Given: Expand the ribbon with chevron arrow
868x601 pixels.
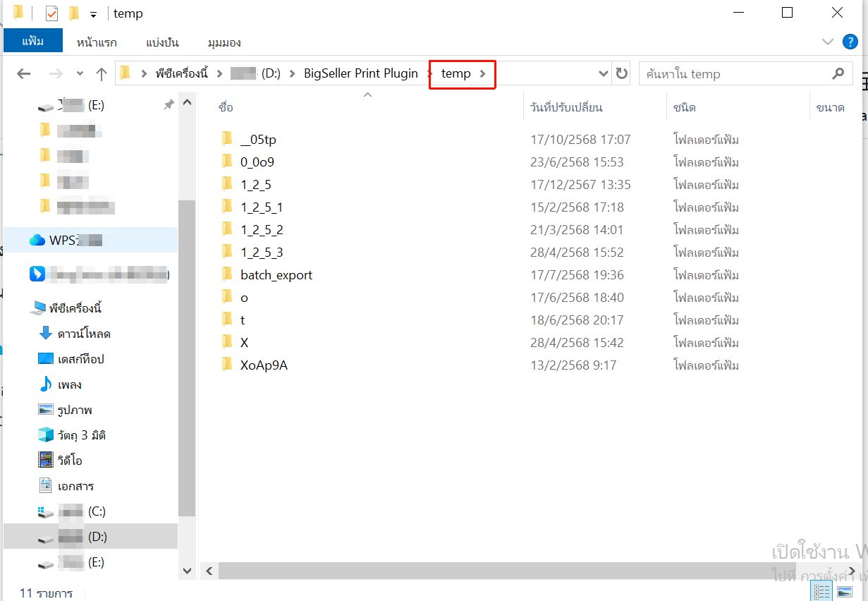Looking at the screenshot, I should pos(828,42).
